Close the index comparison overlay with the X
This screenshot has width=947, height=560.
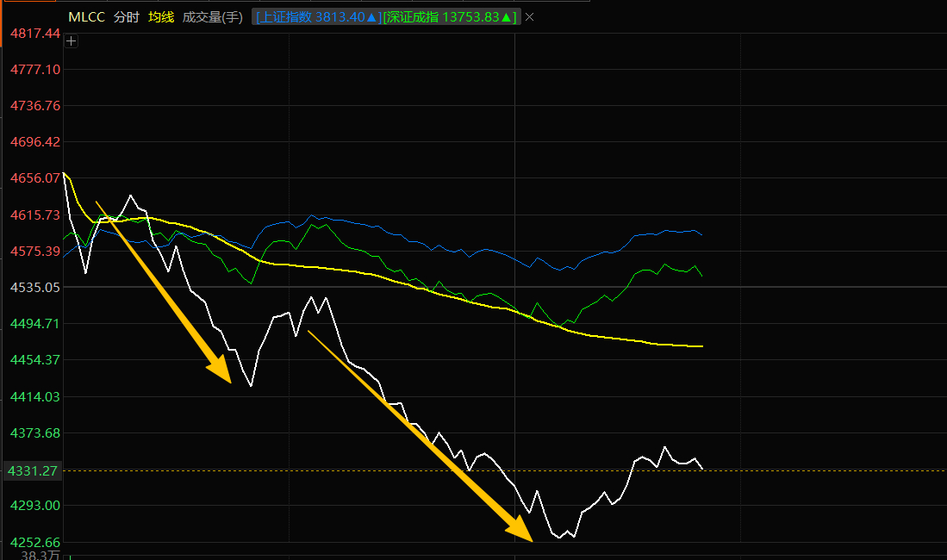[x=530, y=17]
